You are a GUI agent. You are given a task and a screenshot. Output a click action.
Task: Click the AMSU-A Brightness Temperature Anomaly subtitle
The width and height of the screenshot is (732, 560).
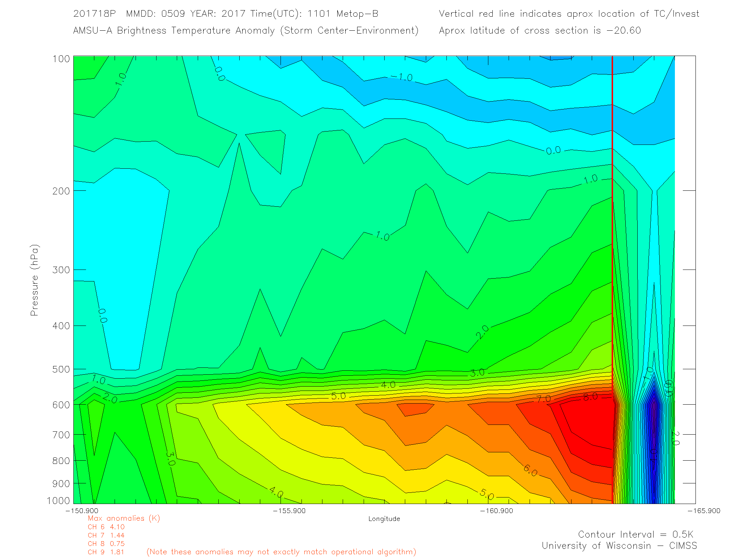pyautogui.click(x=245, y=31)
